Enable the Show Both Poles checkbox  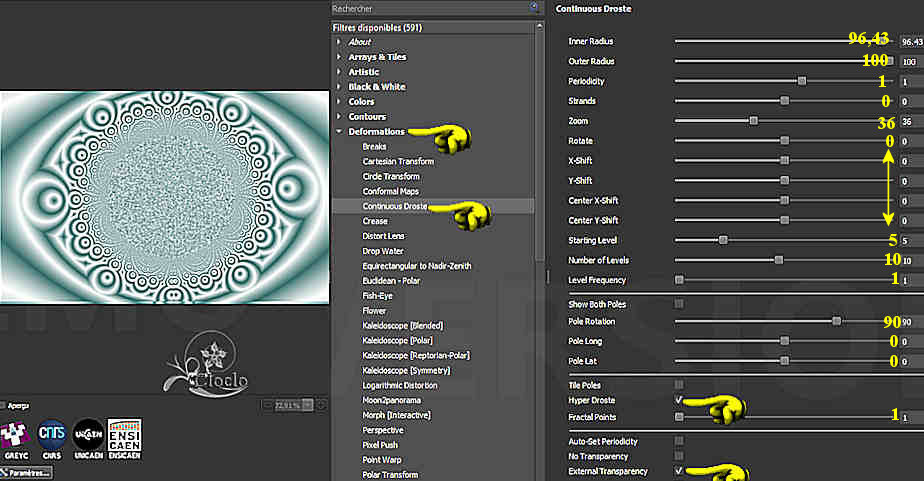(x=680, y=303)
